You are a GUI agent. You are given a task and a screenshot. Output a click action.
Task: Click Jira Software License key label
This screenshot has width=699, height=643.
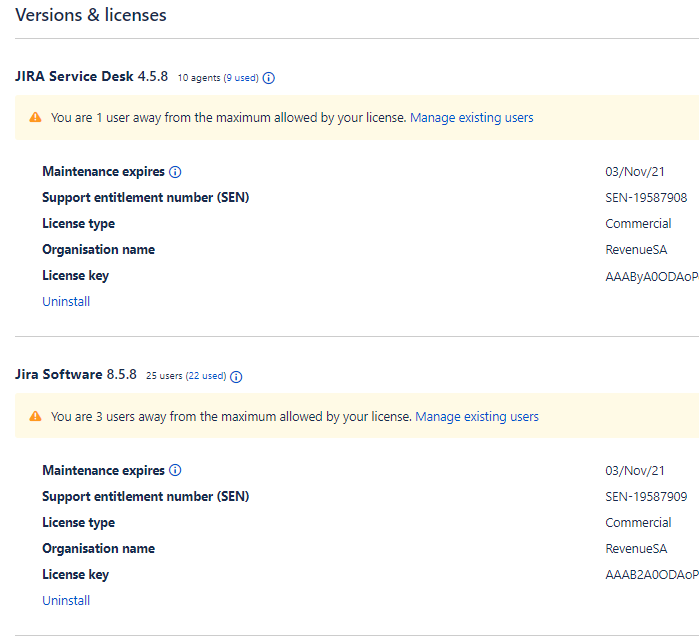pyautogui.click(x=75, y=574)
